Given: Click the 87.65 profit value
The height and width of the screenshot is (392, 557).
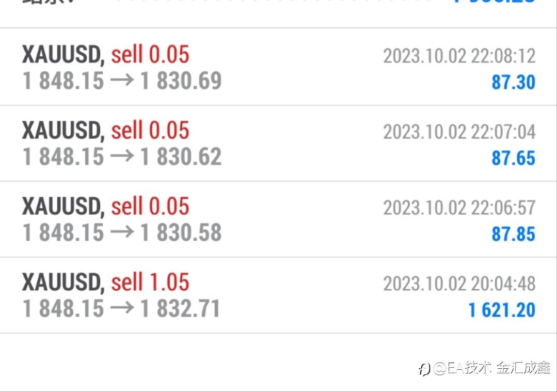Looking at the screenshot, I should coord(513,158).
